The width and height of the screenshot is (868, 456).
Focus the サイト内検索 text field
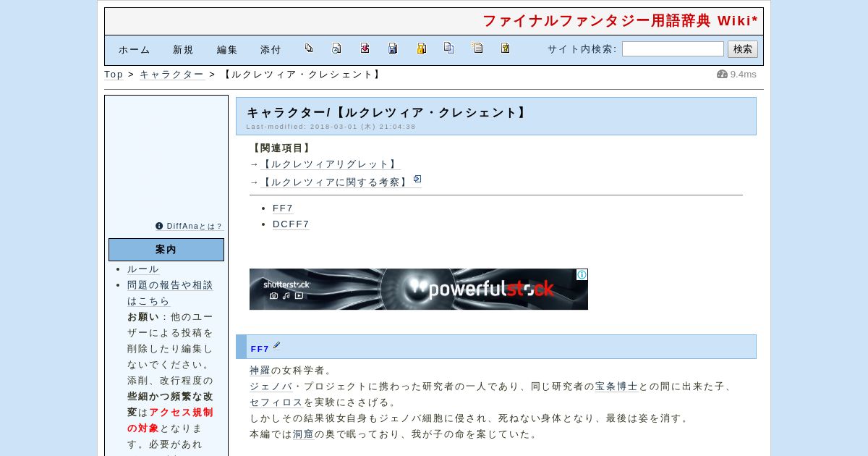point(673,49)
